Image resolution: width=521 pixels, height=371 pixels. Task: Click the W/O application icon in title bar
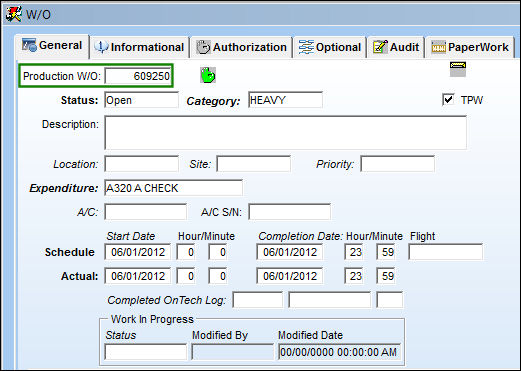tap(14, 14)
